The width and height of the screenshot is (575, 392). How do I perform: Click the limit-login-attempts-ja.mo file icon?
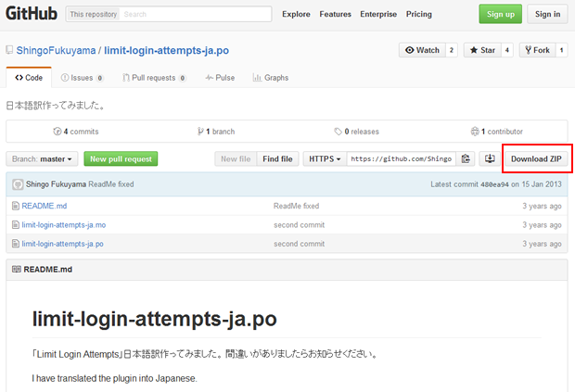pos(16,224)
